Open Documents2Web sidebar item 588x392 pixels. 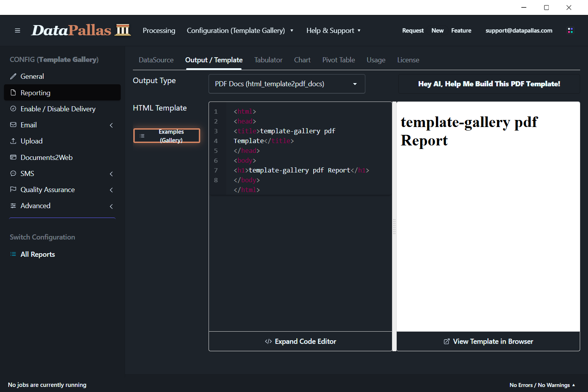(x=62, y=157)
